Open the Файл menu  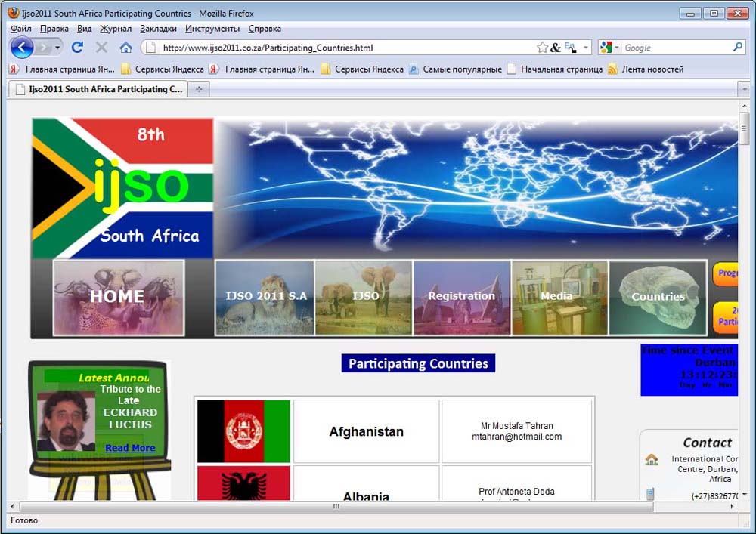[21, 29]
